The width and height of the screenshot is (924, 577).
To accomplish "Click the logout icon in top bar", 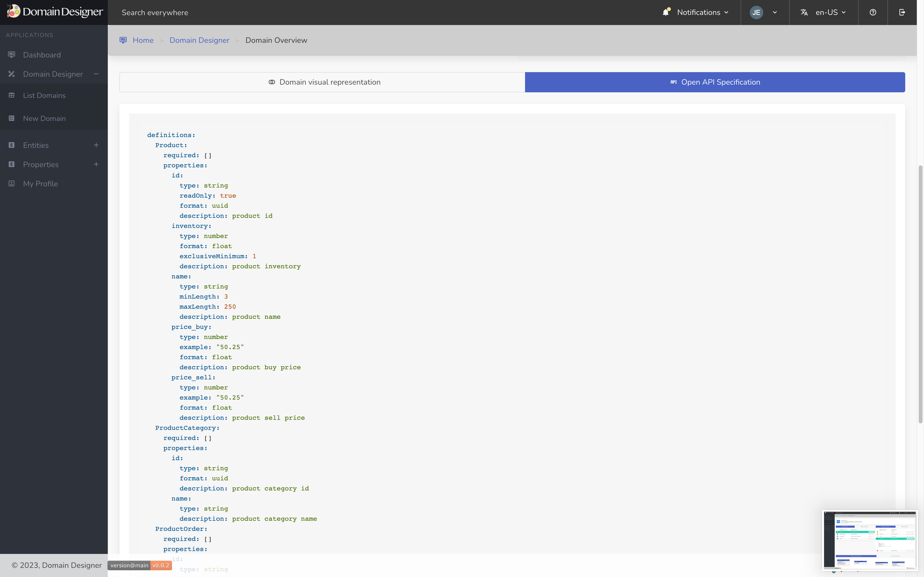I will pyautogui.click(x=902, y=12).
